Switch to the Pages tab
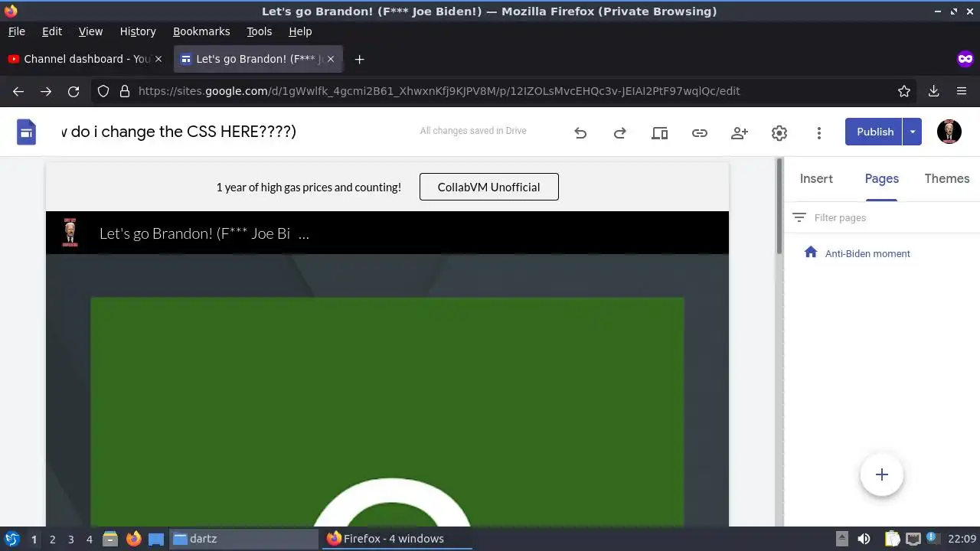 pos(881,178)
